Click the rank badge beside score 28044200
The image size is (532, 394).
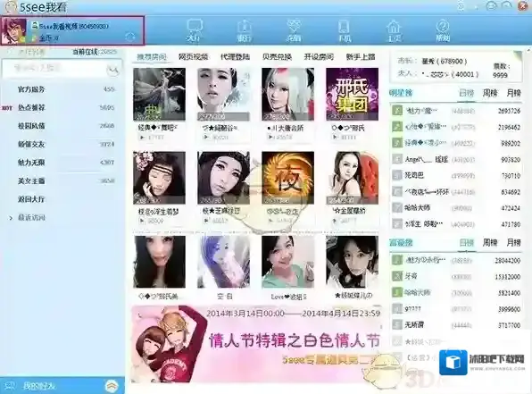click(397, 260)
